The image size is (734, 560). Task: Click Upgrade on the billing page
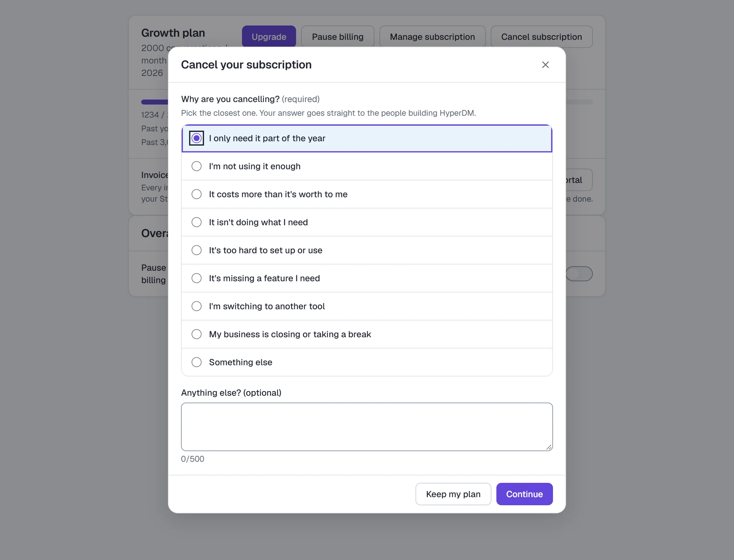coord(269,37)
